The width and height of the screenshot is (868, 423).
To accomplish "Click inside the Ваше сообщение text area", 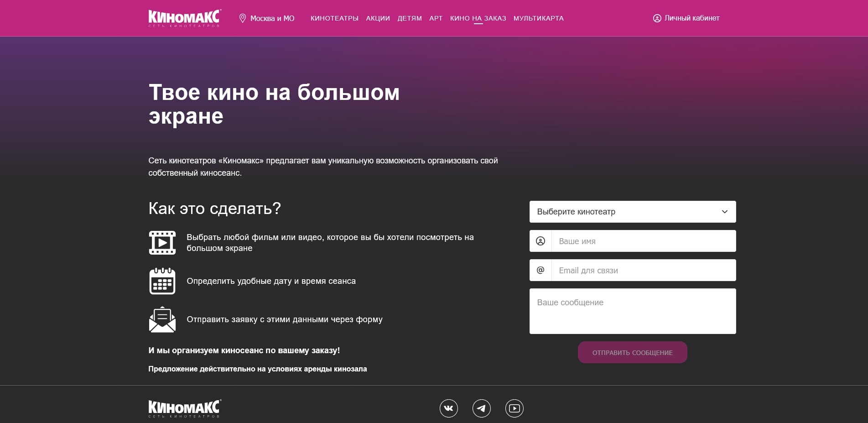I will (632, 310).
